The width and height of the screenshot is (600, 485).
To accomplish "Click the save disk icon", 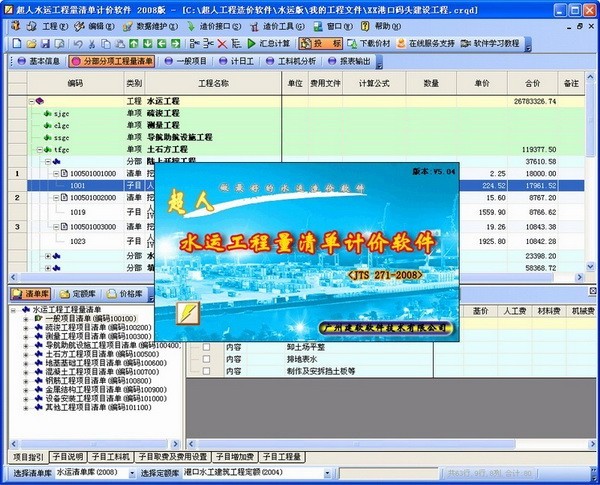I will coord(45,44).
